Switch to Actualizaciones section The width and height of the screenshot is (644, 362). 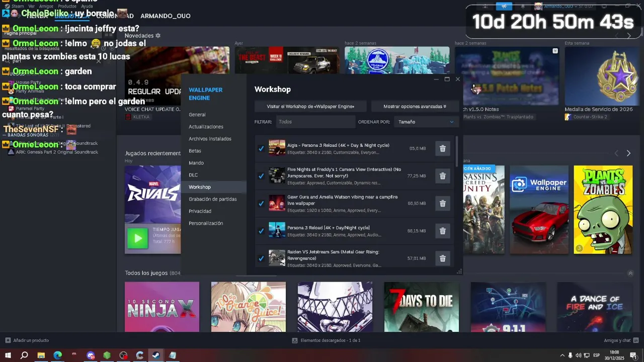206,127
